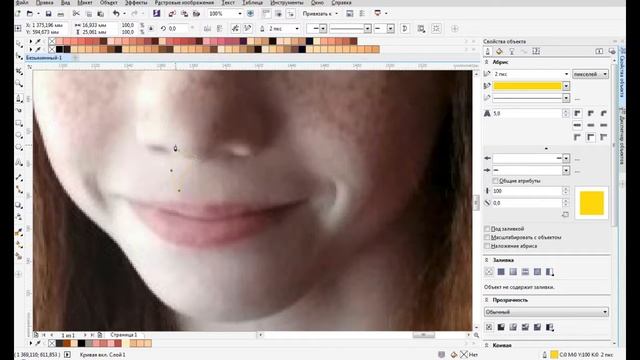The image size is (640, 360).
Task: Click the Cut scissors icon
Action: (x=76, y=14)
